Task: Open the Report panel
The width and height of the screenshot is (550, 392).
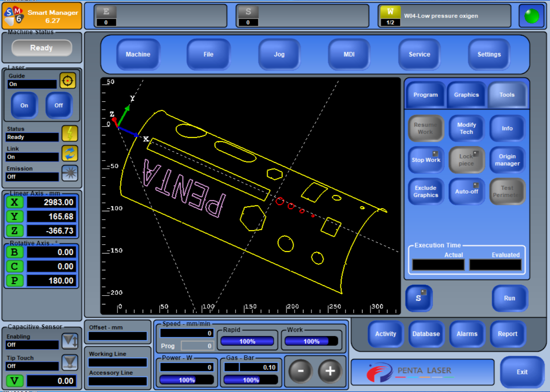Action: click(508, 334)
